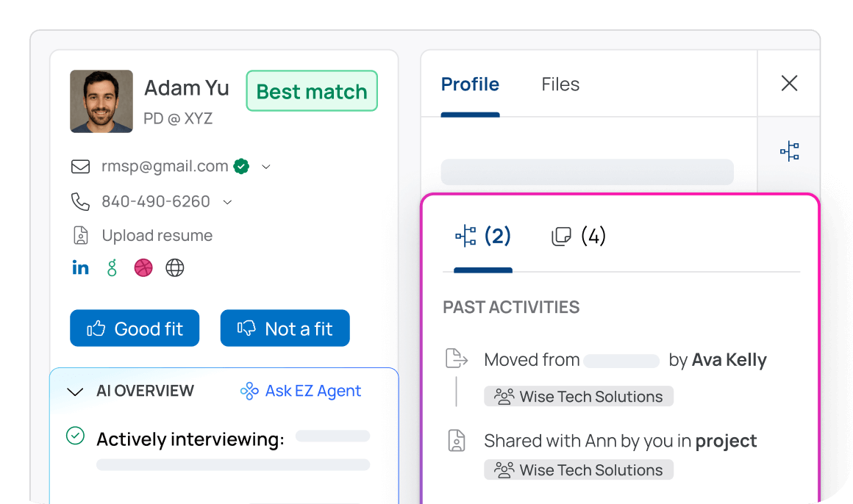Open the website globe icon
Screen dimensions: 853x504
tap(175, 268)
